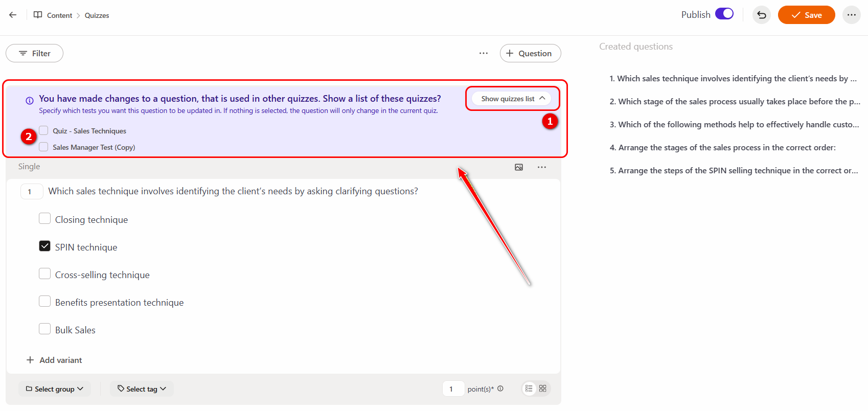
Task: Check the Quiz - Sales Techniques checkbox
Action: 44,131
